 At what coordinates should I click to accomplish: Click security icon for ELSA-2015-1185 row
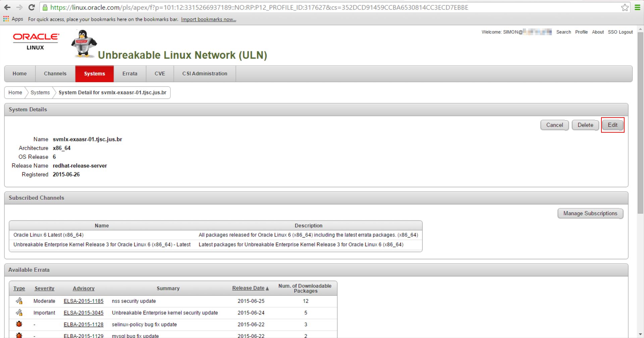click(x=19, y=301)
